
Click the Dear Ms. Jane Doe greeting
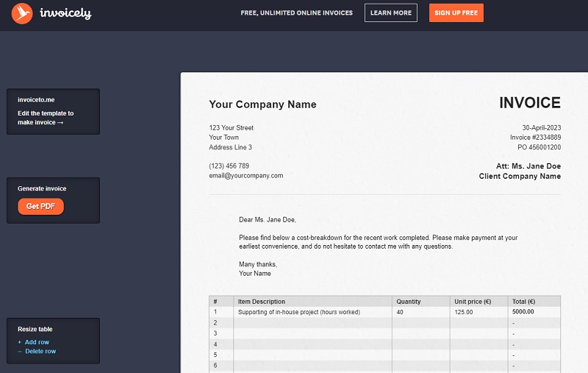tap(268, 220)
